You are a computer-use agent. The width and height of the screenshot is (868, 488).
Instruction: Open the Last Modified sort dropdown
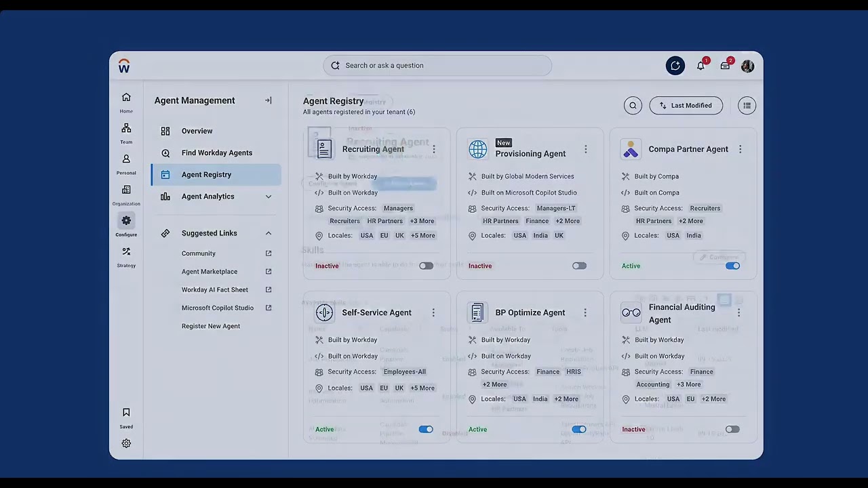pos(686,106)
